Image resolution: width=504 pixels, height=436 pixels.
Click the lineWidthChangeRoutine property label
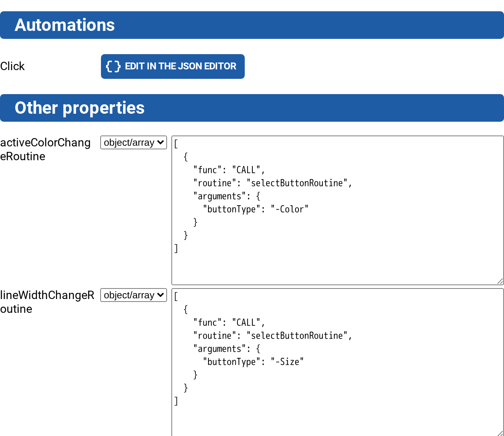click(47, 302)
